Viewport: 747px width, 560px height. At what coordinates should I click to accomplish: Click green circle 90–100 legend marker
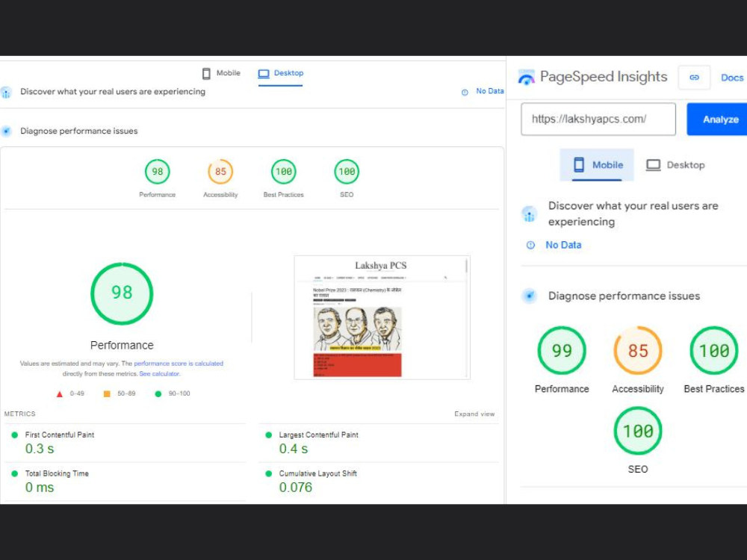(x=158, y=393)
